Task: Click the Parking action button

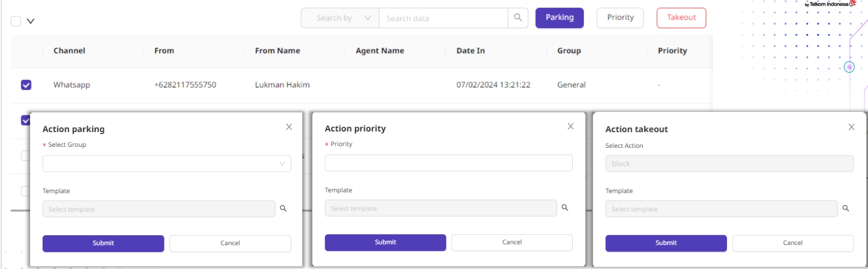Action: [x=559, y=17]
